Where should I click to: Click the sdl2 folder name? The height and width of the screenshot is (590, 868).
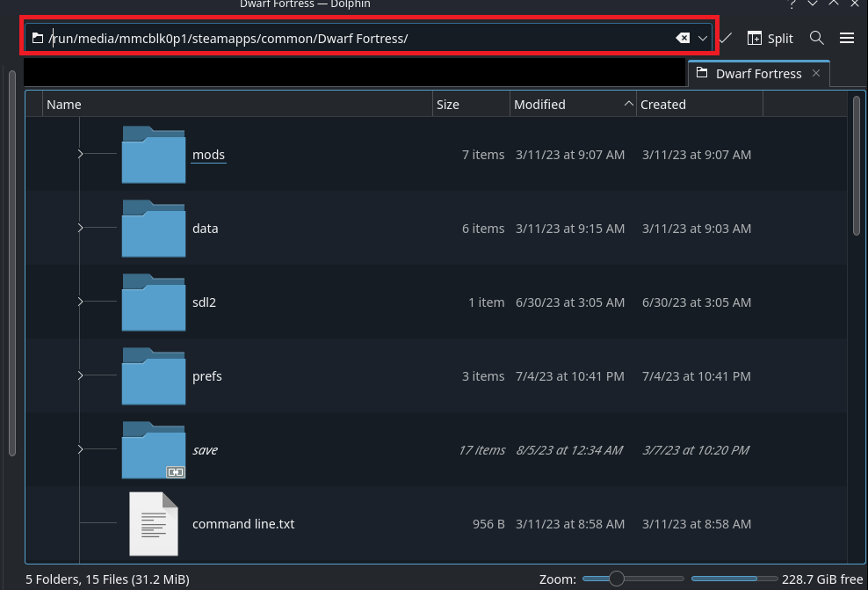click(x=204, y=302)
